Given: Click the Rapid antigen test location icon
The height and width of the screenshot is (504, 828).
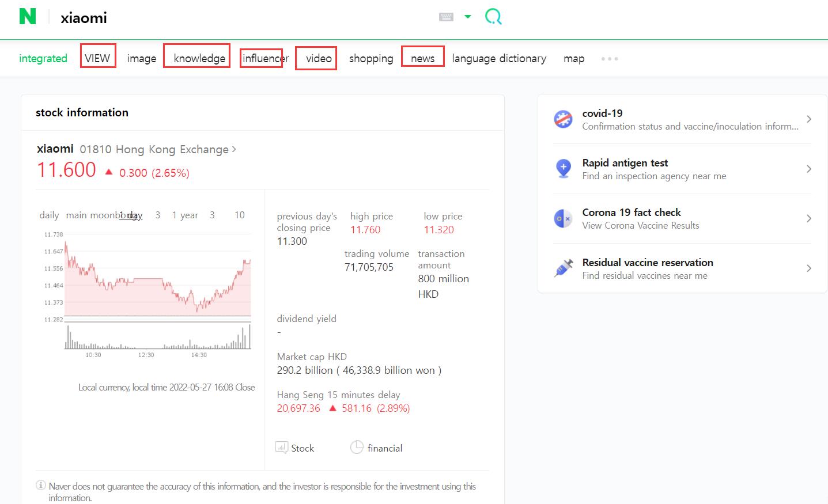Looking at the screenshot, I should [x=563, y=169].
